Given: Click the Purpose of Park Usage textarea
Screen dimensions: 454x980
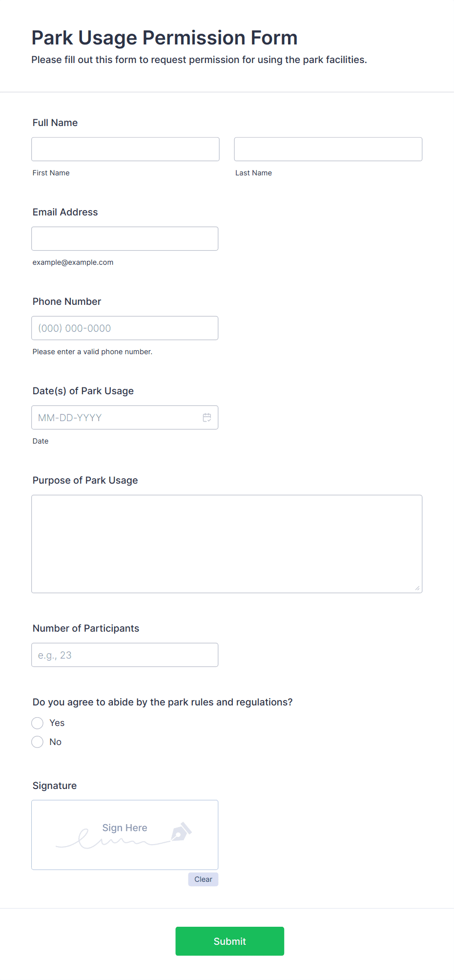Looking at the screenshot, I should pos(227,544).
